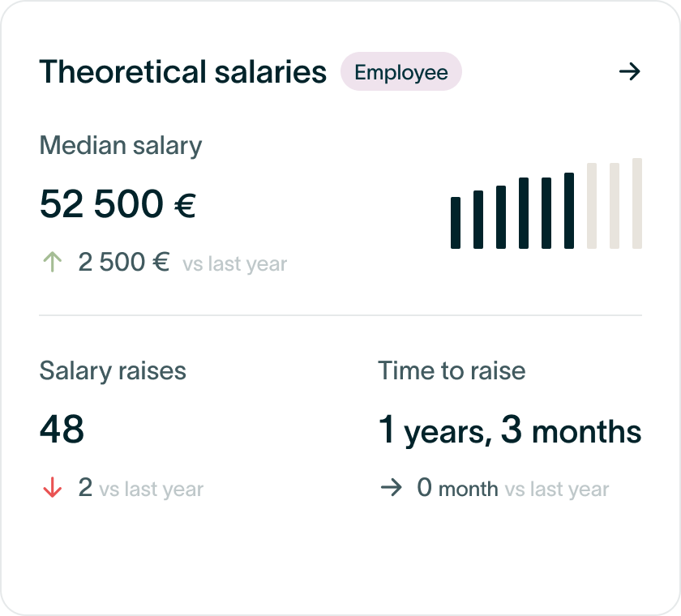Click the 0 month comparison text

click(457, 488)
